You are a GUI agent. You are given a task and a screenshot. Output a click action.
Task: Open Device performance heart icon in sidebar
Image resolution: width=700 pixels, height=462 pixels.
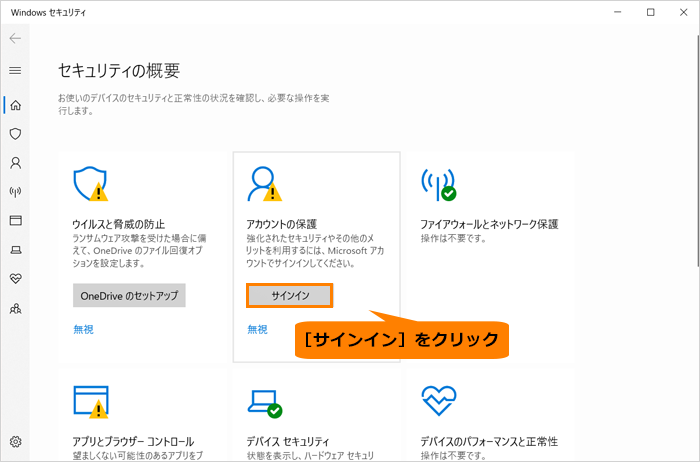16,279
